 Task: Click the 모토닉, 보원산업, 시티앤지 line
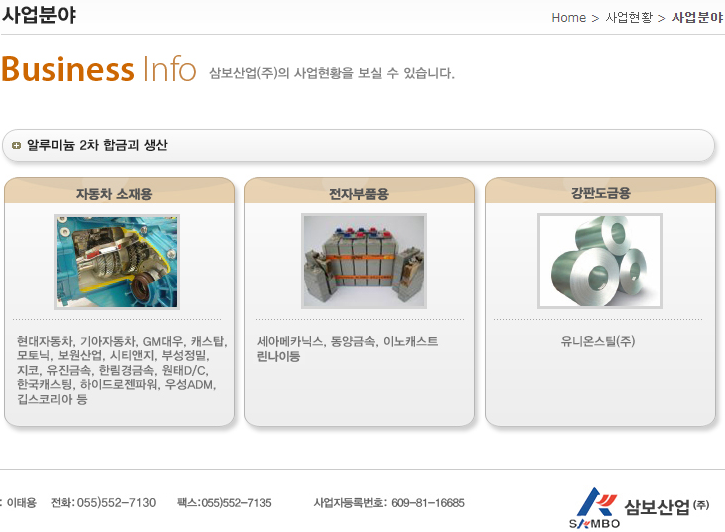(x=113, y=355)
